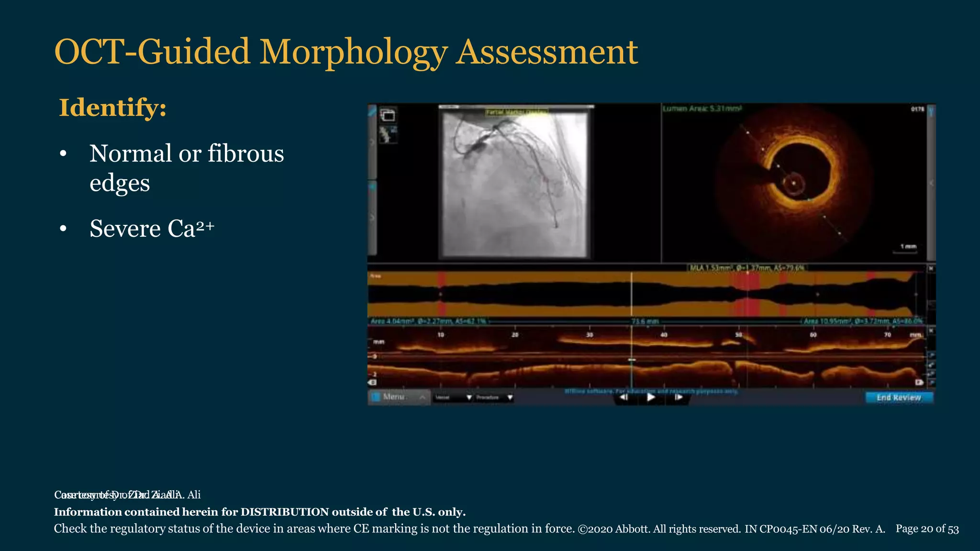Click the catheter center in OCT cross-section
The width and height of the screenshot is (980, 551).
[794, 183]
